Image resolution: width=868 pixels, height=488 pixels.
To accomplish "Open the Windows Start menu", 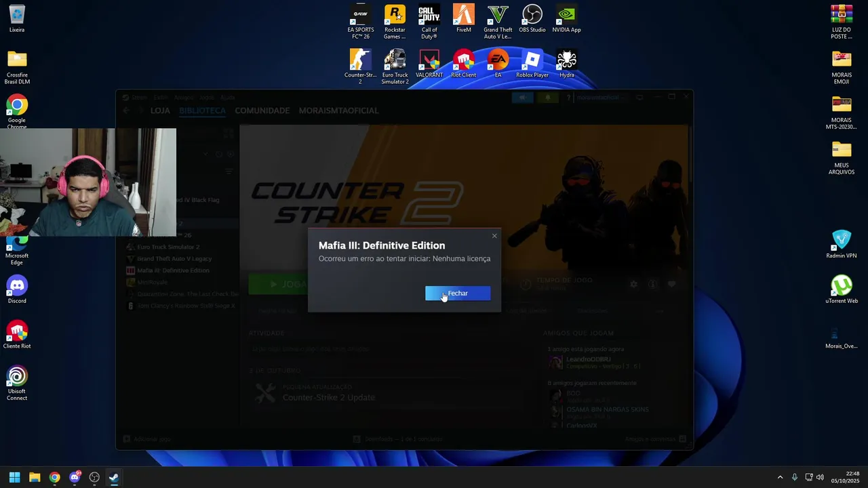I will coord(14,477).
